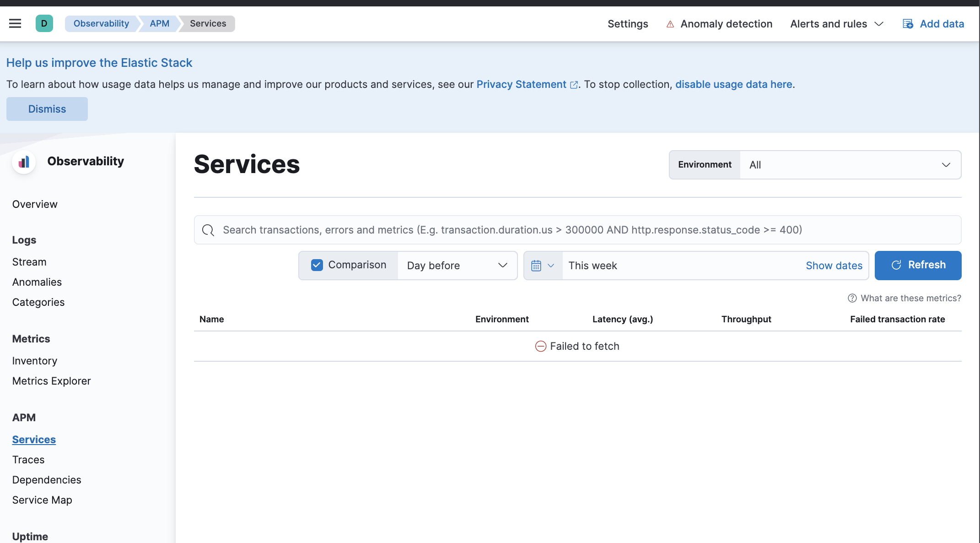Open the hamburger navigation menu
Image resolution: width=980 pixels, height=543 pixels.
(x=15, y=23)
